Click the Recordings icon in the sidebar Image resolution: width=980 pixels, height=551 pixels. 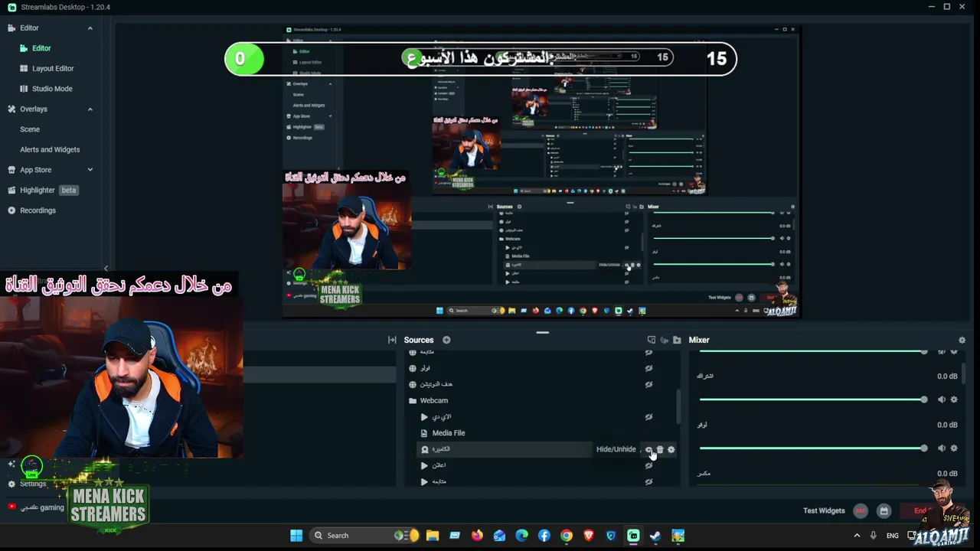click(11, 210)
